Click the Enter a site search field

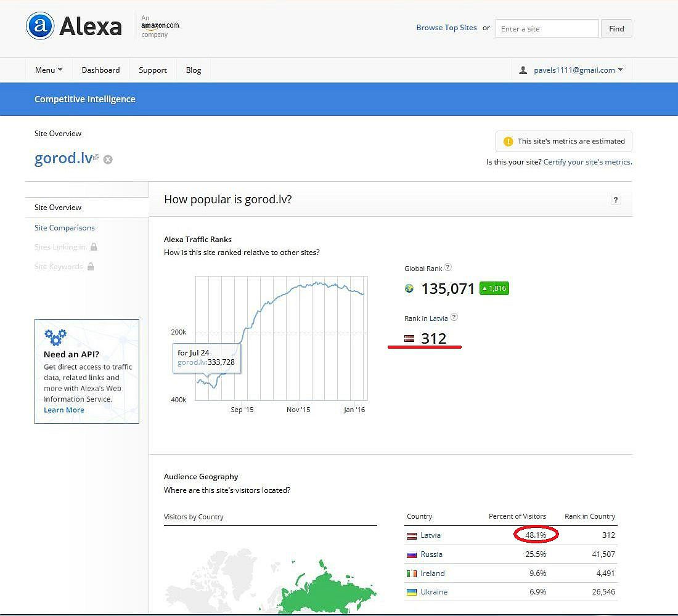pos(547,29)
